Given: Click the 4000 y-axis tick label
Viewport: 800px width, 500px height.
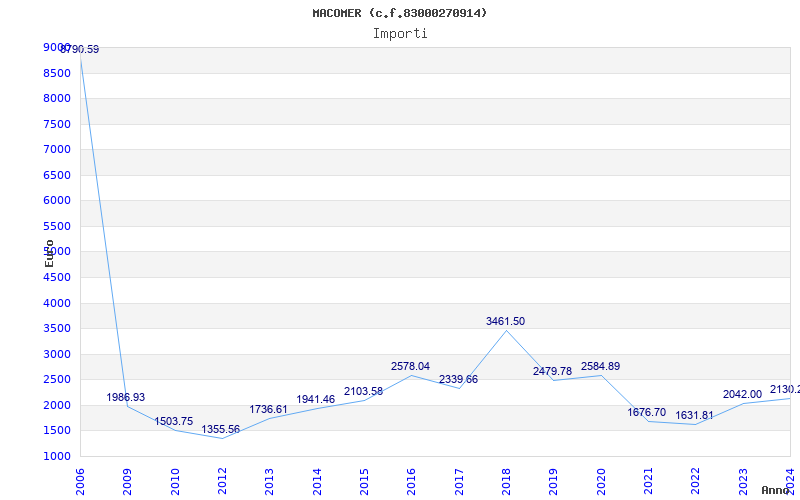Looking at the screenshot, I should pos(57,303).
